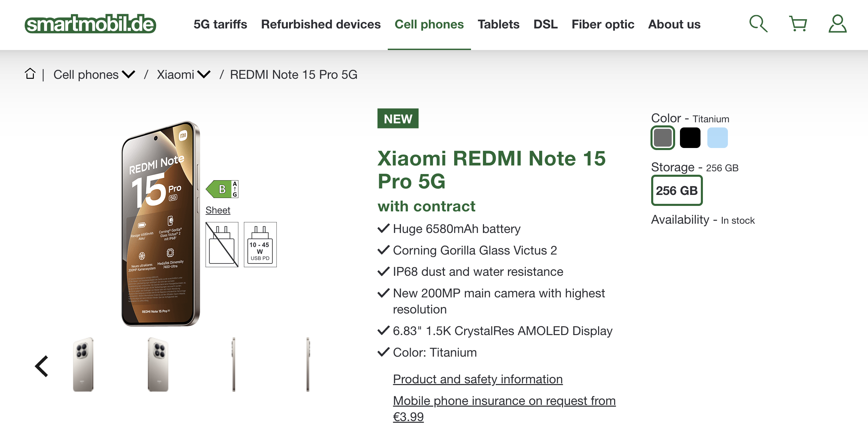868x444 pixels.
Task: Click the 10-45 W USB PD charger icon
Action: coord(260,244)
